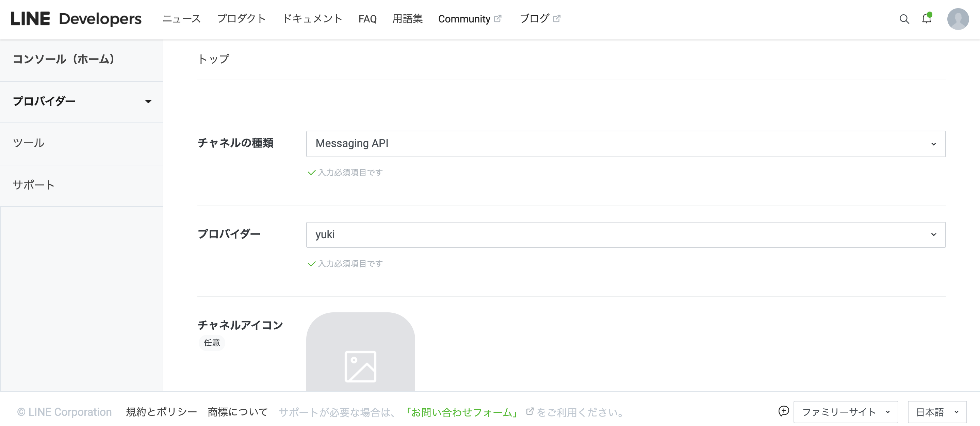Open the 規約とポリシー link
This screenshot has width=980, height=426.
click(161, 412)
